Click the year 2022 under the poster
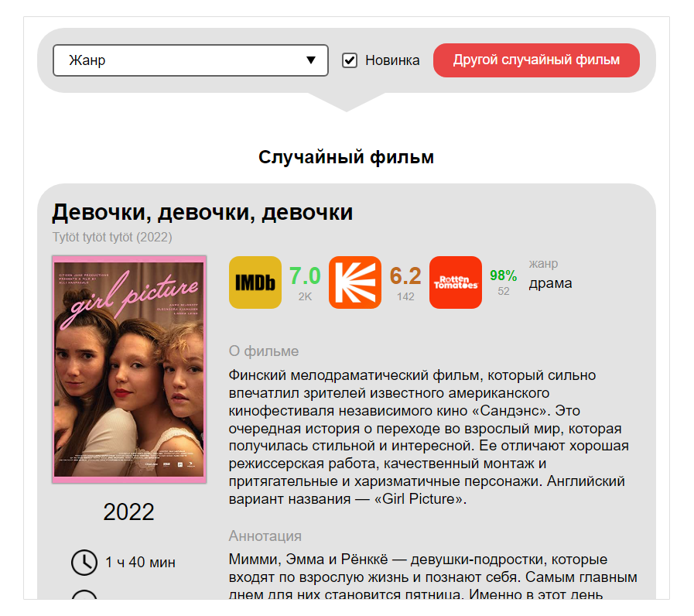This screenshot has height=616, width=694. [x=128, y=512]
